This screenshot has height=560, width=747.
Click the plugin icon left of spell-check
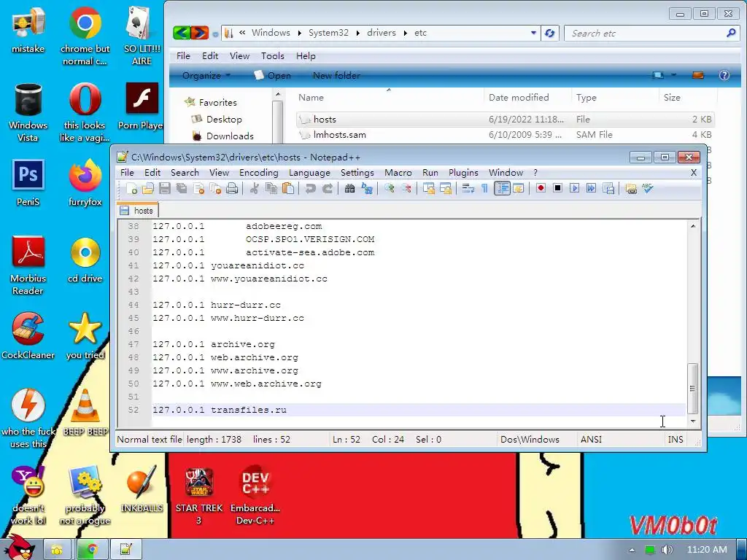(x=631, y=189)
